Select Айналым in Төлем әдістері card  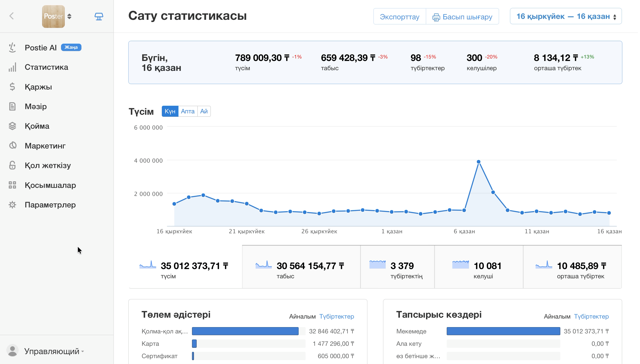[x=302, y=317]
